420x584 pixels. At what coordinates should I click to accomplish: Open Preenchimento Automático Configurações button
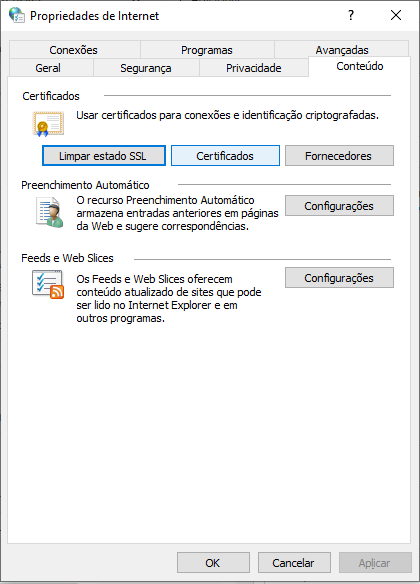coord(339,206)
